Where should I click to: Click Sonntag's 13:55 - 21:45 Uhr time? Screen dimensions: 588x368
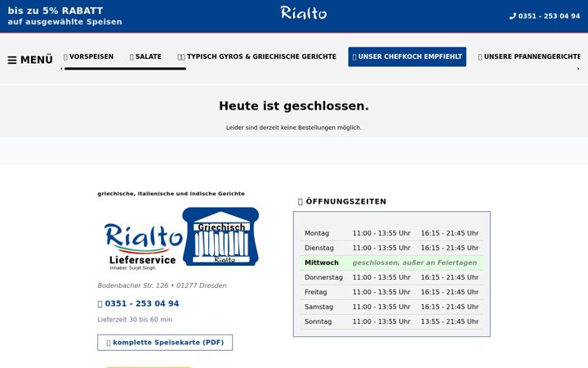450,321
